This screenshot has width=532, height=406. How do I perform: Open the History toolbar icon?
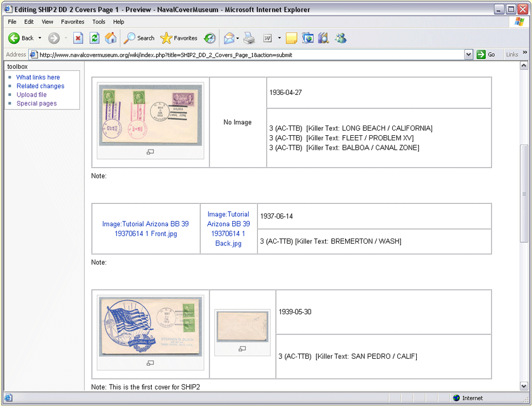coord(210,38)
